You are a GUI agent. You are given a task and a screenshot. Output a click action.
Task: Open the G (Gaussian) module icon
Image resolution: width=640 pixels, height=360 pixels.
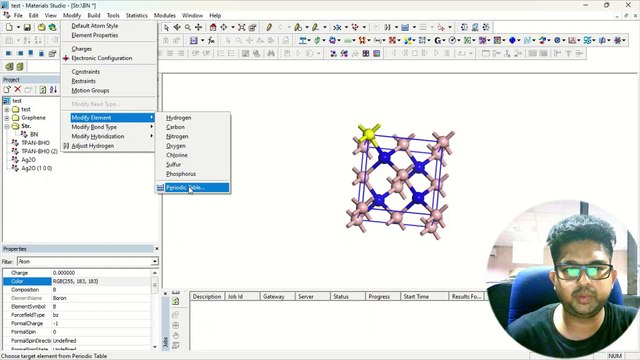(438, 40)
